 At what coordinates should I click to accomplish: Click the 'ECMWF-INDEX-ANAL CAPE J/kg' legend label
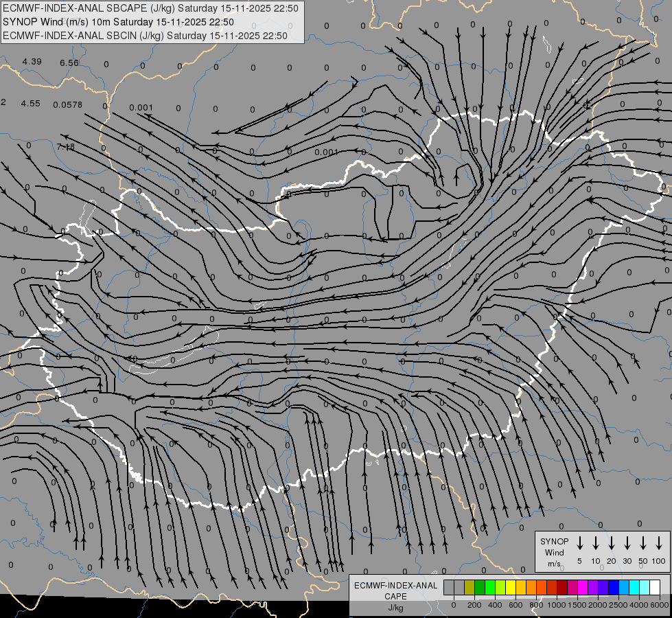pos(395,596)
